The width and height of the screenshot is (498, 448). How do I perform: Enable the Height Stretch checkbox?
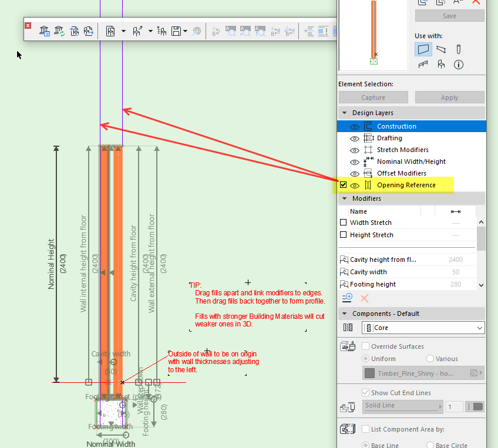point(344,235)
